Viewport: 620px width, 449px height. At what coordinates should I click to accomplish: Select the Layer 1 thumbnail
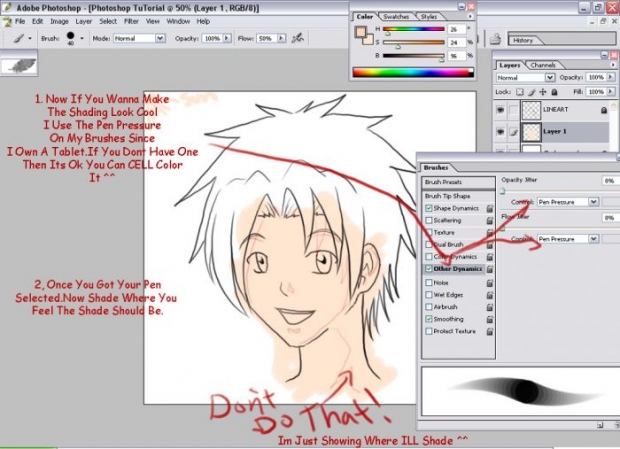pyautogui.click(x=531, y=132)
